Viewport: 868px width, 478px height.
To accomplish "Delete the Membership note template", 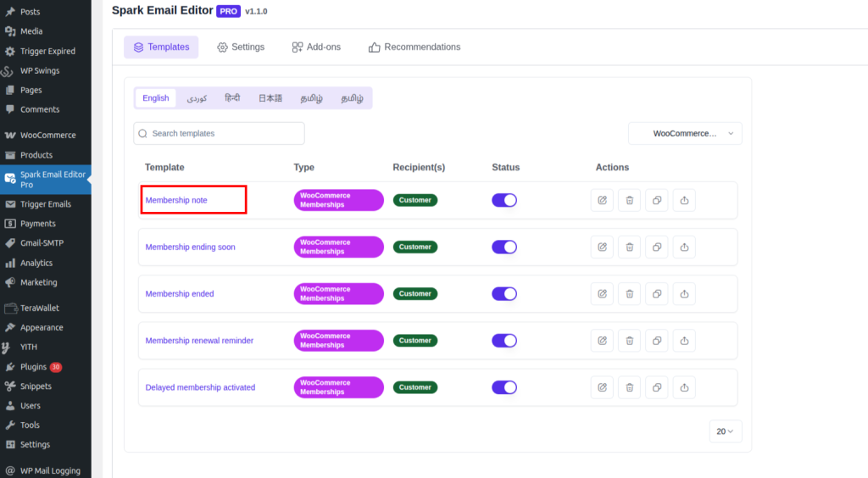I will point(629,201).
